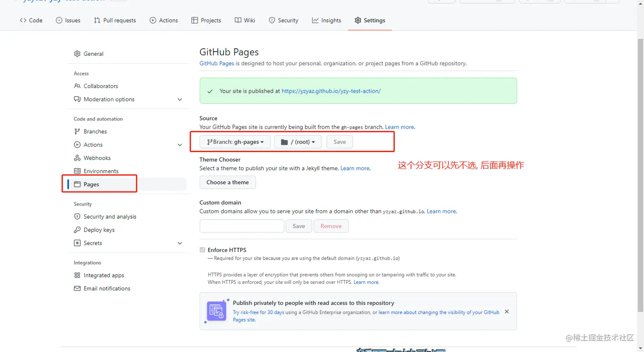Click Try risk-free for 30 days link
The image size is (644, 352).
point(259,312)
